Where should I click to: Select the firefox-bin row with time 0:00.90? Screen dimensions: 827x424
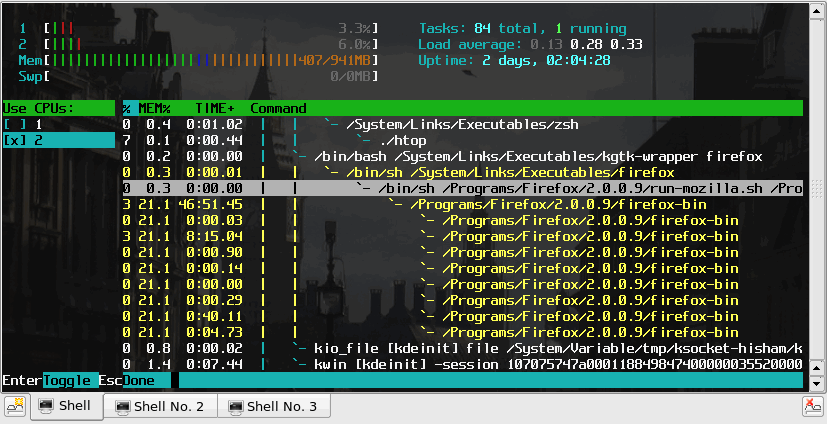tap(463, 252)
